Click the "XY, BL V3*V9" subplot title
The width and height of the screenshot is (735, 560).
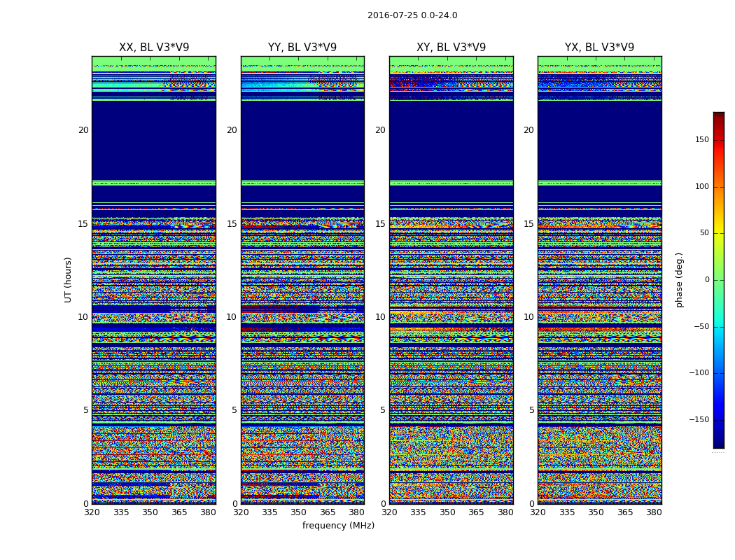tap(451, 48)
